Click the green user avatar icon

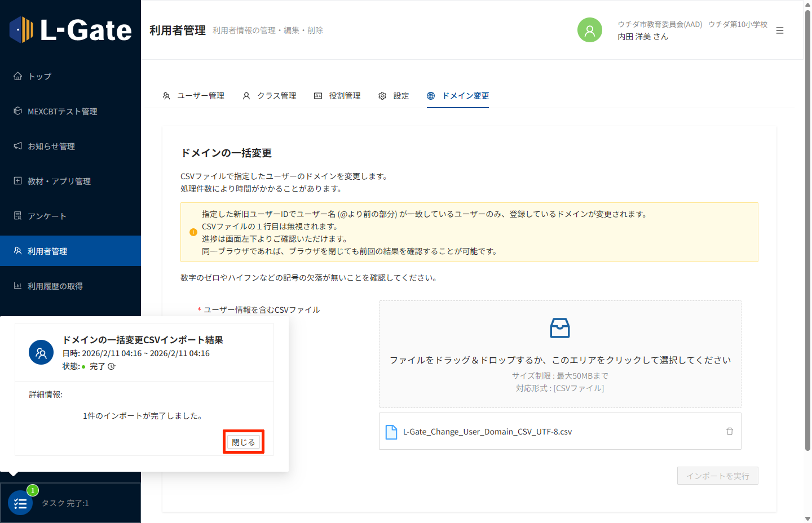click(589, 30)
